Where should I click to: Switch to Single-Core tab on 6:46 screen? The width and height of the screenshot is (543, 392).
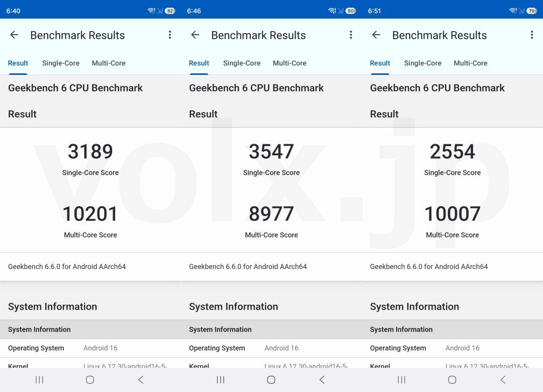click(242, 63)
